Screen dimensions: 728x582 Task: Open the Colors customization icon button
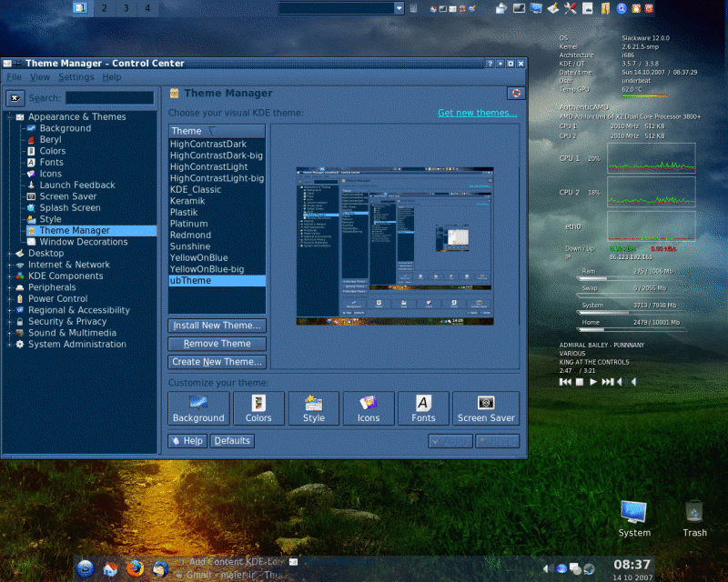(258, 408)
